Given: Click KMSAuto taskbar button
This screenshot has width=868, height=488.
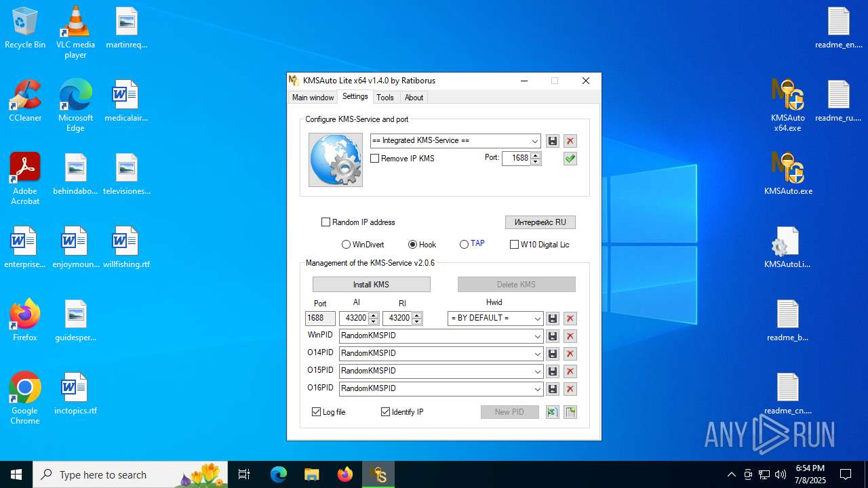Looking at the screenshot, I should pyautogui.click(x=378, y=474).
